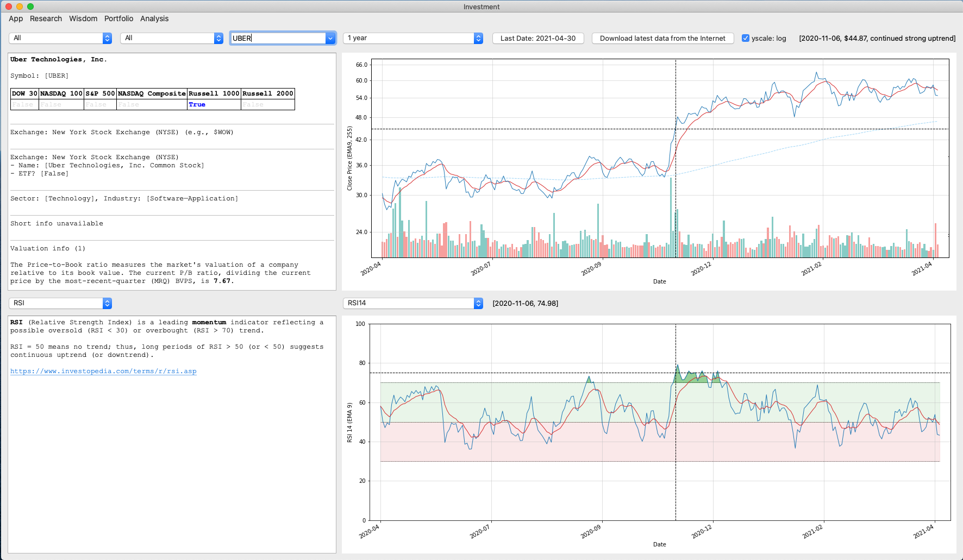
Task: Download latest data from the Internet
Action: (x=662, y=38)
